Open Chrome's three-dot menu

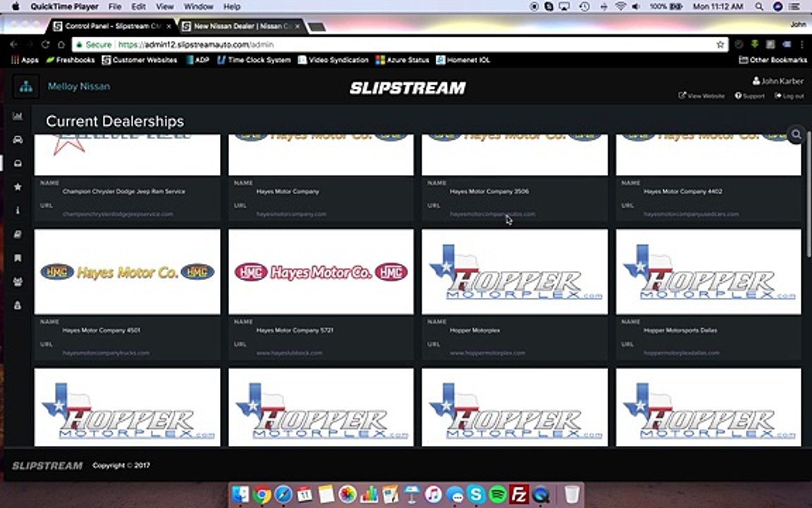(x=802, y=44)
